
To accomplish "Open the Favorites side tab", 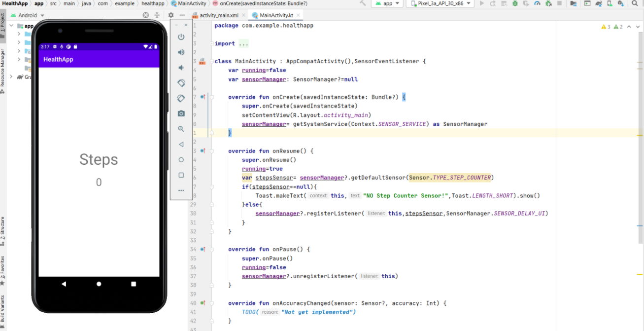I will coord(2,270).
